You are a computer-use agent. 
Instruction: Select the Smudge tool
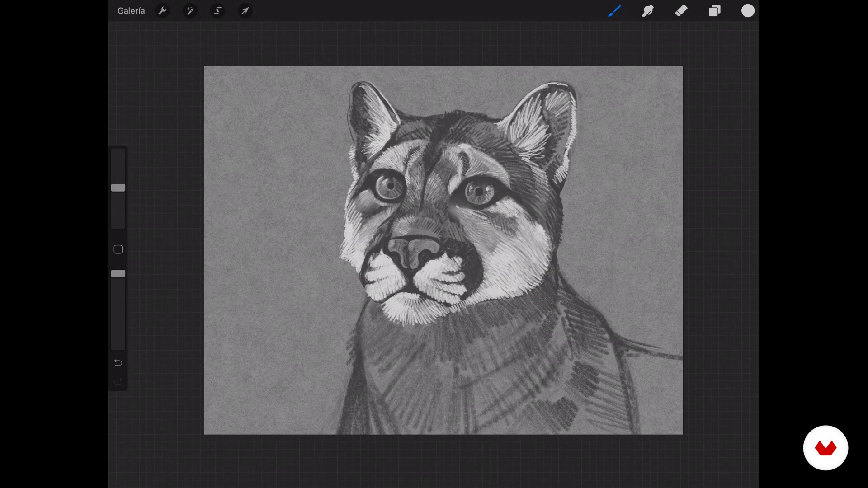[x=648, y=11]
